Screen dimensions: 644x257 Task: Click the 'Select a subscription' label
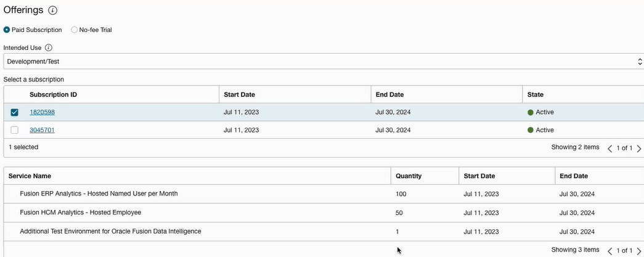[x=34, y=80]
